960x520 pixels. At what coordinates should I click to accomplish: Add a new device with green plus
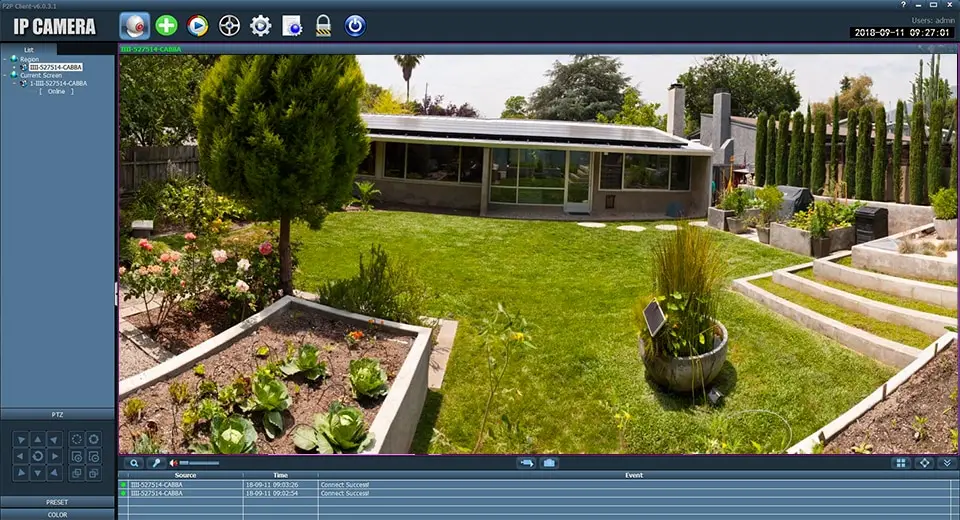[x=166, y=26]
